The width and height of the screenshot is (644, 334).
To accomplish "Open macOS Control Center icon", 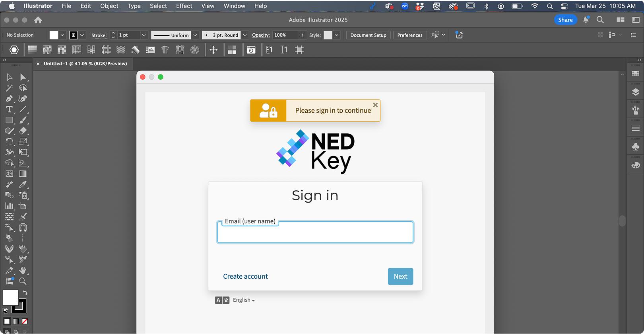I will click(x=564, y=6).
